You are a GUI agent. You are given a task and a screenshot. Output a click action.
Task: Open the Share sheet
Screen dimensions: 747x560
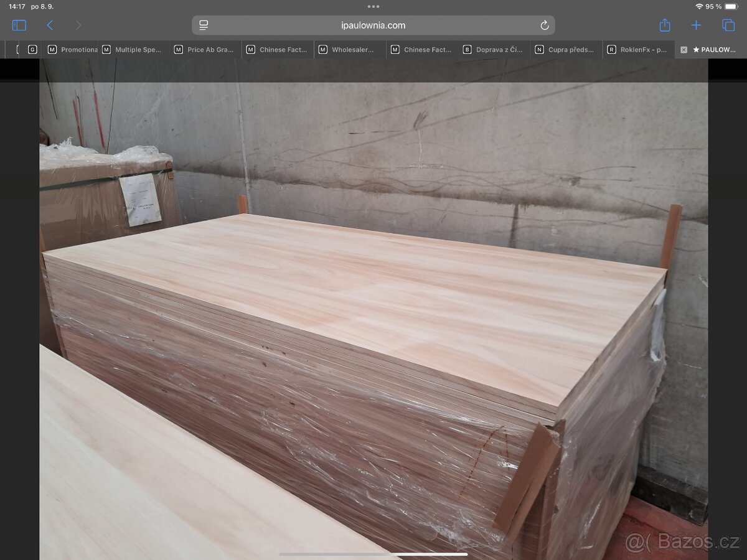(x=665, y=26)
